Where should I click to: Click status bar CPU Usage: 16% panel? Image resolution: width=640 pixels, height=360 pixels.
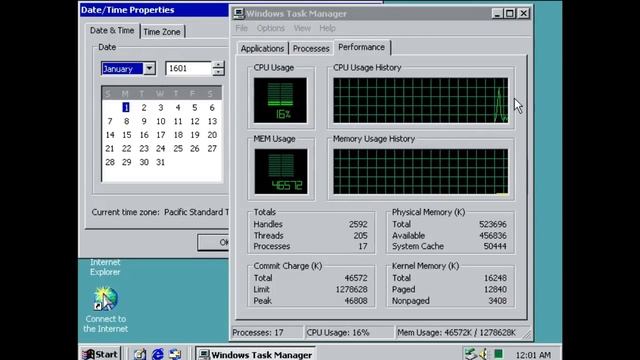[349, 333]
